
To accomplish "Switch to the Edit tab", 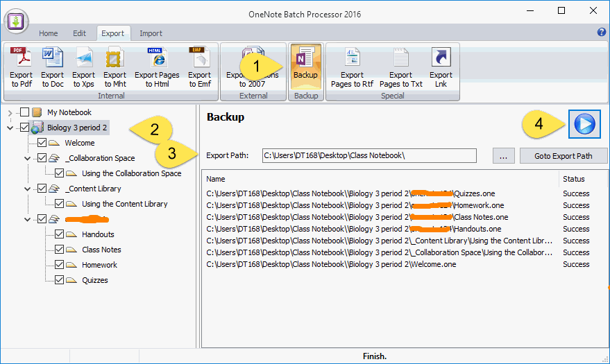I will click(x=79, y=33).
